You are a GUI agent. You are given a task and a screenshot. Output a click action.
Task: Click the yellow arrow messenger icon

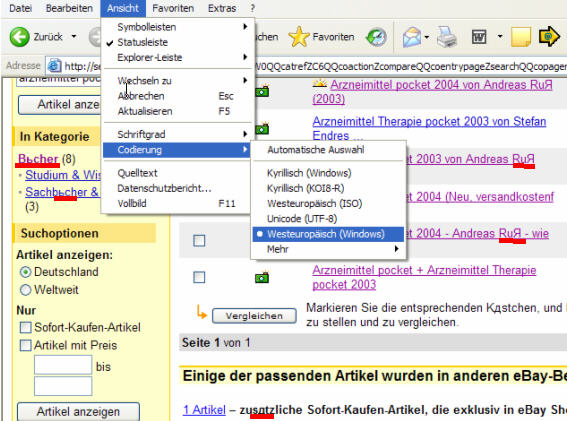tap(549, 36)
